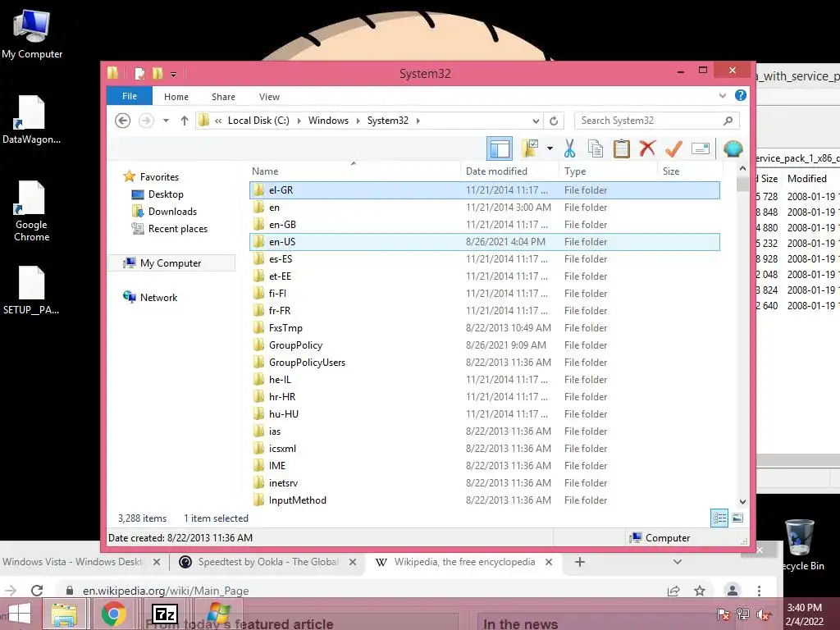Click the up arrow of the file list scrollbar
Viewport: 840px width, 630px height.
click(742, 169)
